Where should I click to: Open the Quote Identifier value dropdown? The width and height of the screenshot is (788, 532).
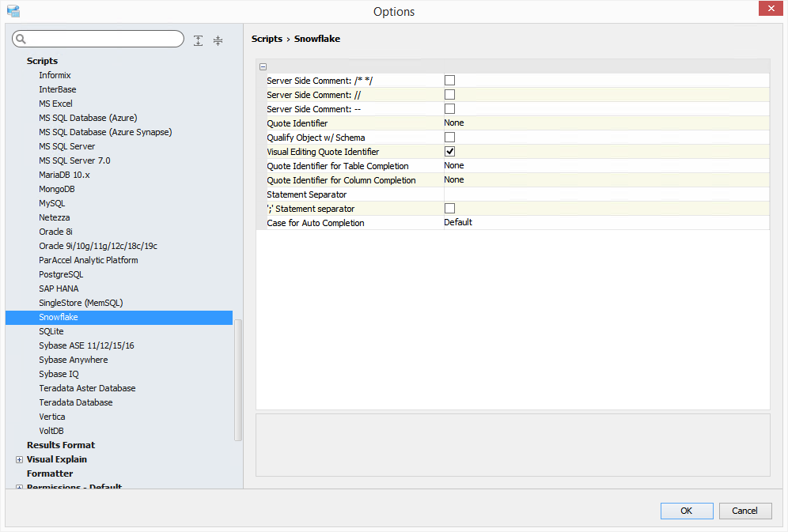click(605, 123)
